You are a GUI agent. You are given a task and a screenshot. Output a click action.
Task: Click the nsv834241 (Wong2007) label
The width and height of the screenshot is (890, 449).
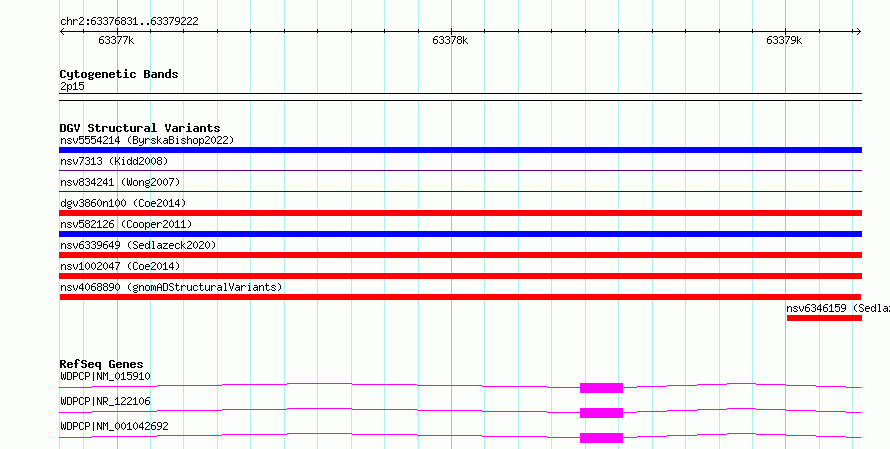click(x=120, y=182)
